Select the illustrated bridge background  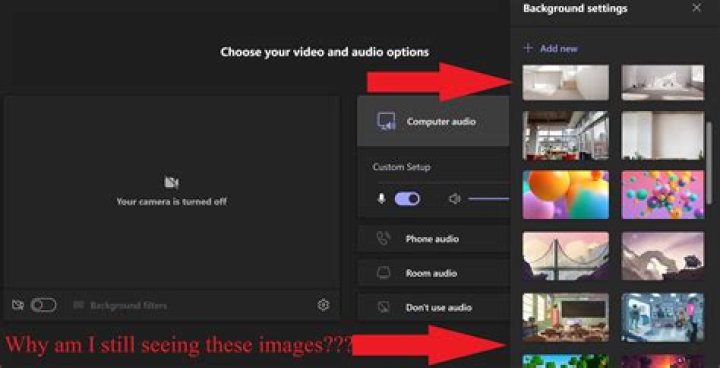coord(566,256)
